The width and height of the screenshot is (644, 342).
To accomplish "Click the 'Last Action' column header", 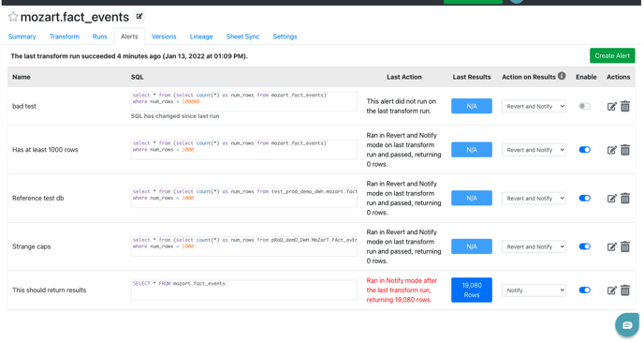I will point(404,77).
